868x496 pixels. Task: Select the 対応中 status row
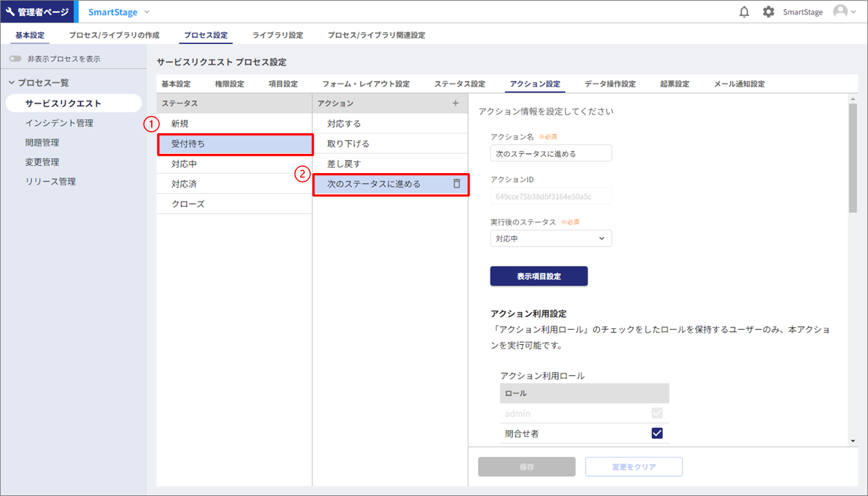tap(233, 164)
